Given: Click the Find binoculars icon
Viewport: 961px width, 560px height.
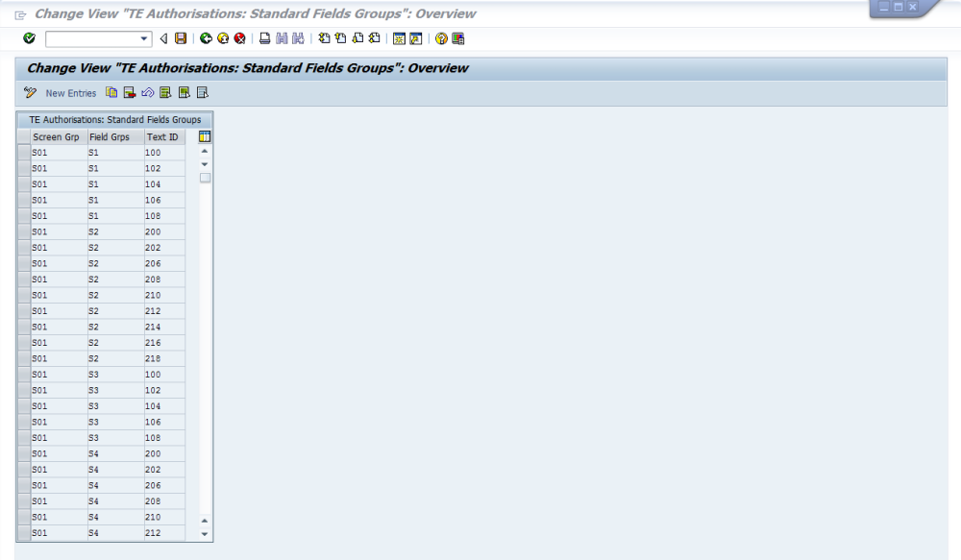Looking at the screenshot, I should pyautogui.click(x=282, y=38).
